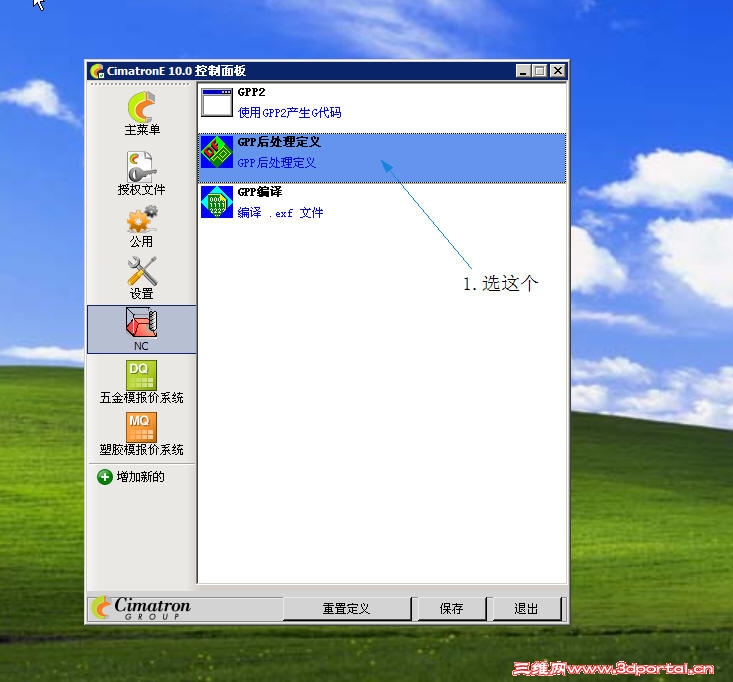This screenshot has height=682, width=733.
Task: Click the blue GPP 后处理定义 subtitle
Action: coord(277,163)
